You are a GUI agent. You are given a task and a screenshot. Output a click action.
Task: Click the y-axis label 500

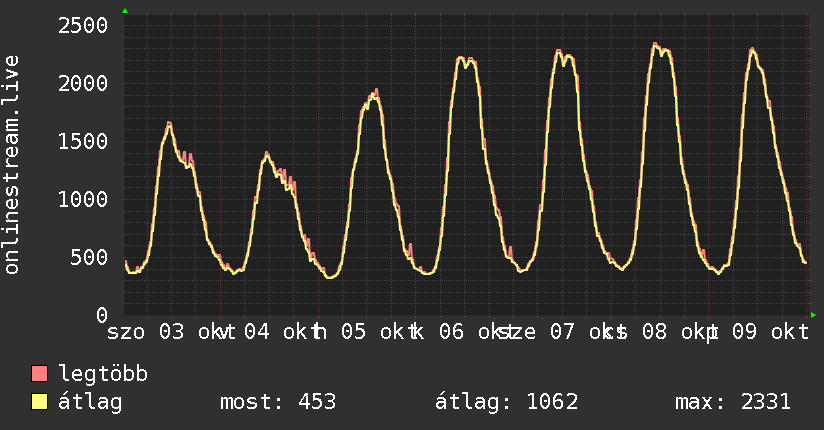tap(89, 257)
